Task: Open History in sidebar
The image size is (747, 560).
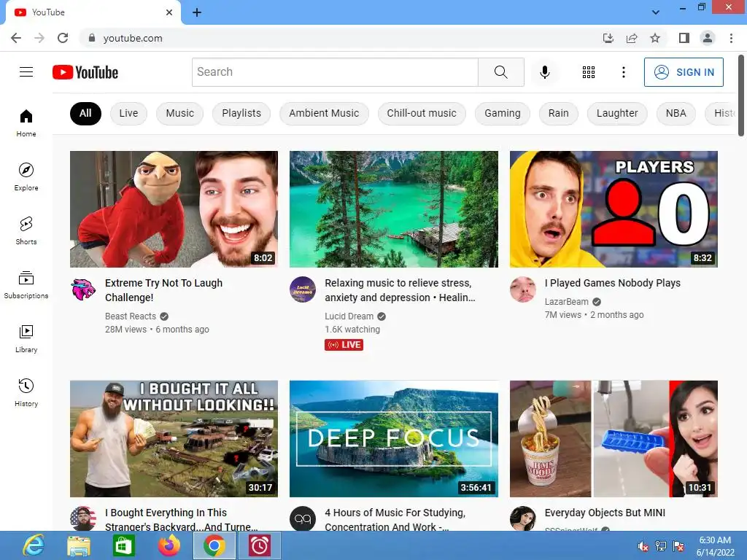Action: [x=26, y=392]
